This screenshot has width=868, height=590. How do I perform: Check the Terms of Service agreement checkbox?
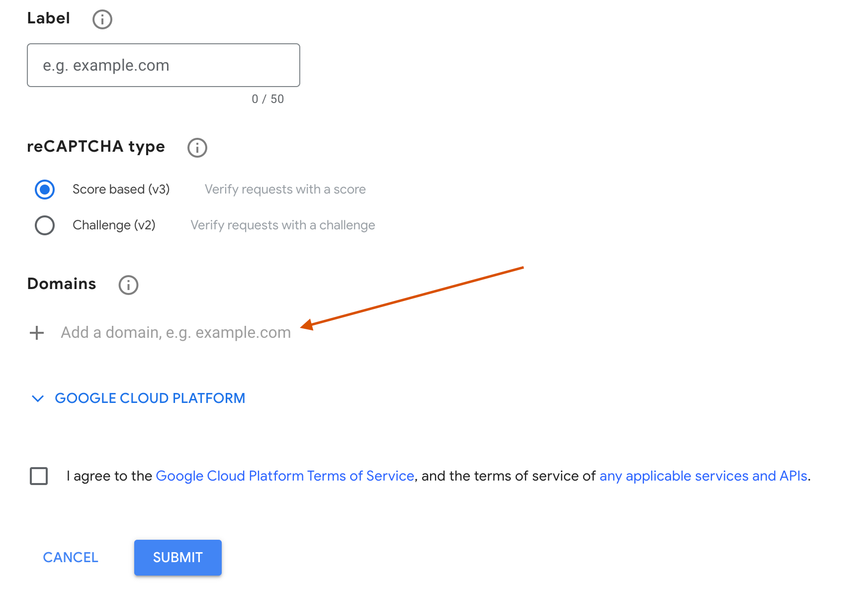38,476
